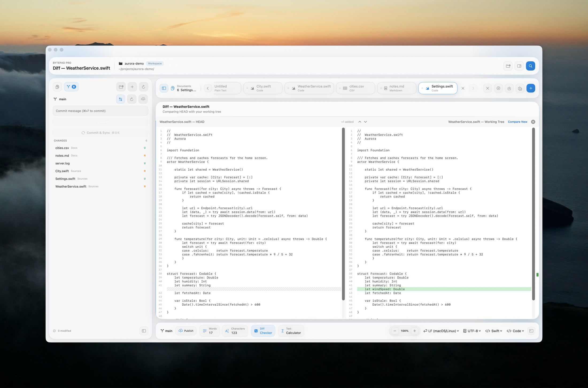Image resolution: width=588 pixels, height=388 pixels.
Task: Create new document with blue plus button
Action: pos(531,88)
